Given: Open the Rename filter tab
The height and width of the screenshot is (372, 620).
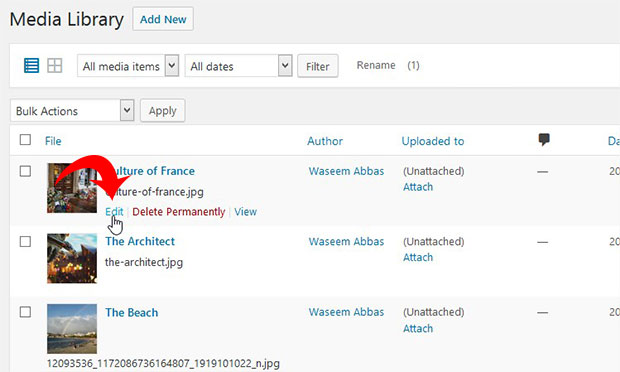Looking at the screenshot, I should point(376,65).
